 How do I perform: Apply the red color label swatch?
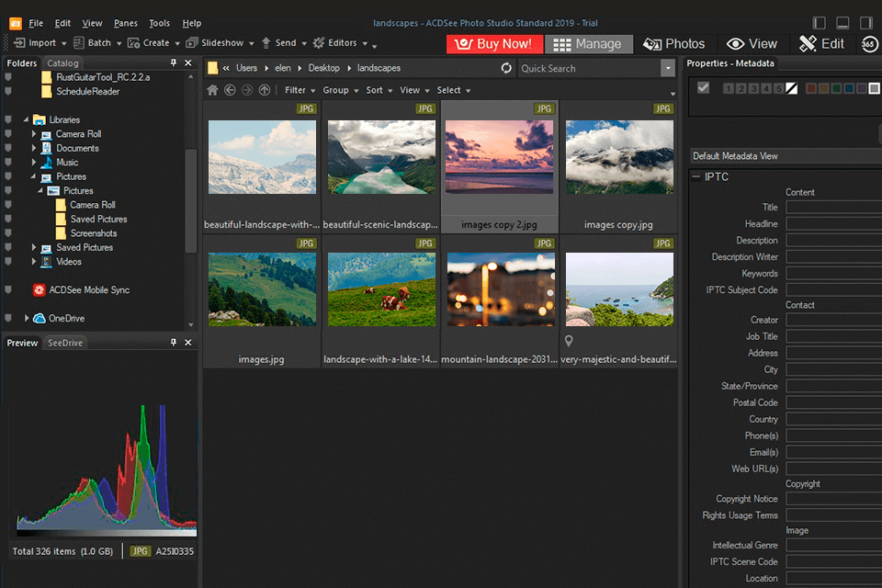coord(811,88)
